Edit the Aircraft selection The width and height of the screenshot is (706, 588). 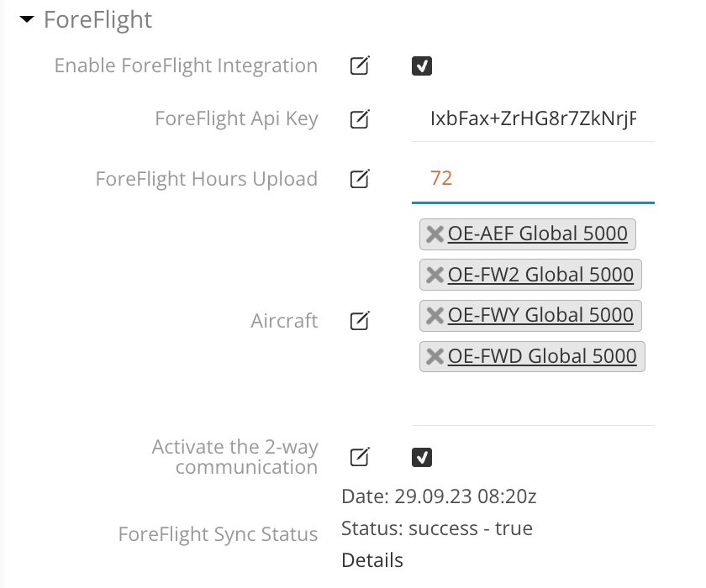pyautogui.click(x=360, y=320)
